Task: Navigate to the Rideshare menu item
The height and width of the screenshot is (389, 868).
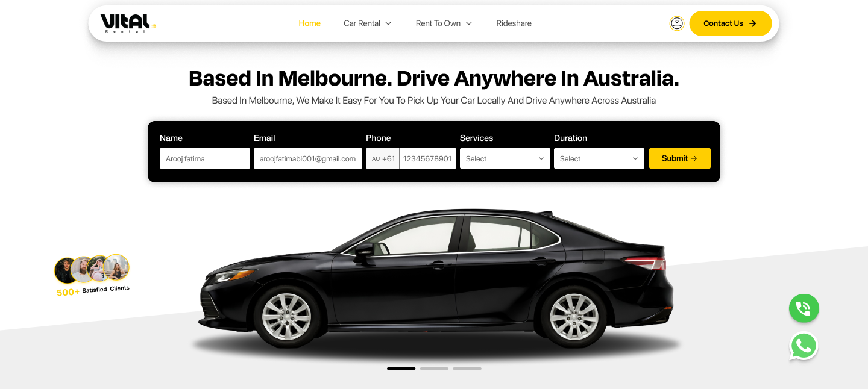Action: click(x=514, y=23)
